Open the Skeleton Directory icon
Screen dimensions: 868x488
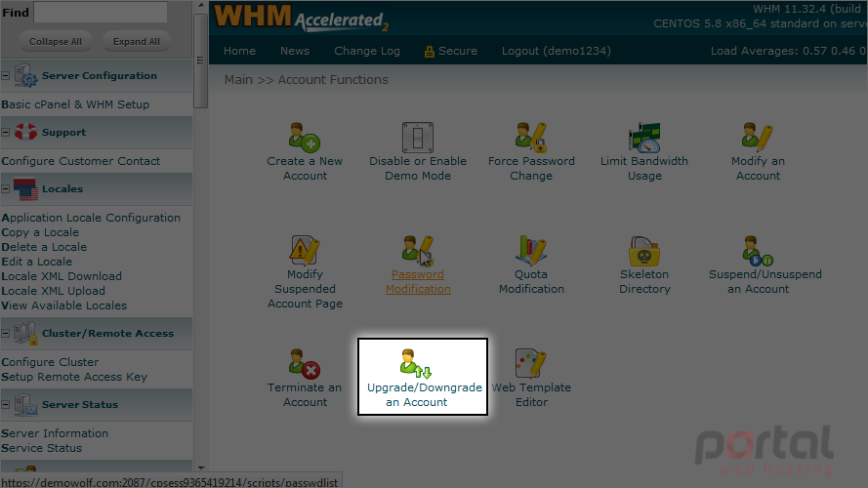pos(644,250)
